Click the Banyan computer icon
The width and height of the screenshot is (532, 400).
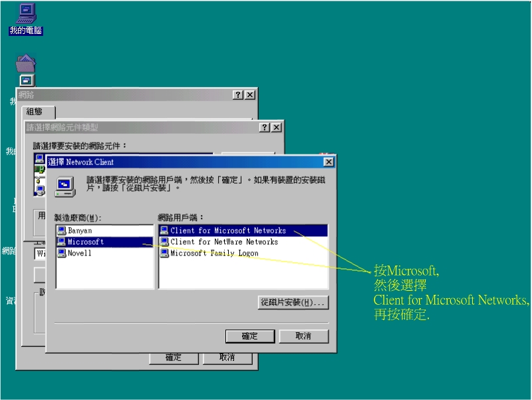click(x=62, y=230)
